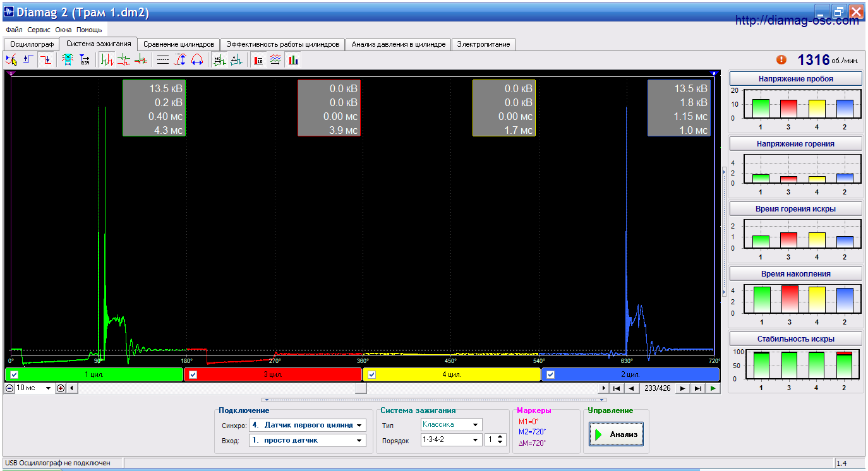Toggle cylinder 4 checkbox on yellow bar
Image resolution: width=868 pixels, height=471 pixels.
[372, 374]
